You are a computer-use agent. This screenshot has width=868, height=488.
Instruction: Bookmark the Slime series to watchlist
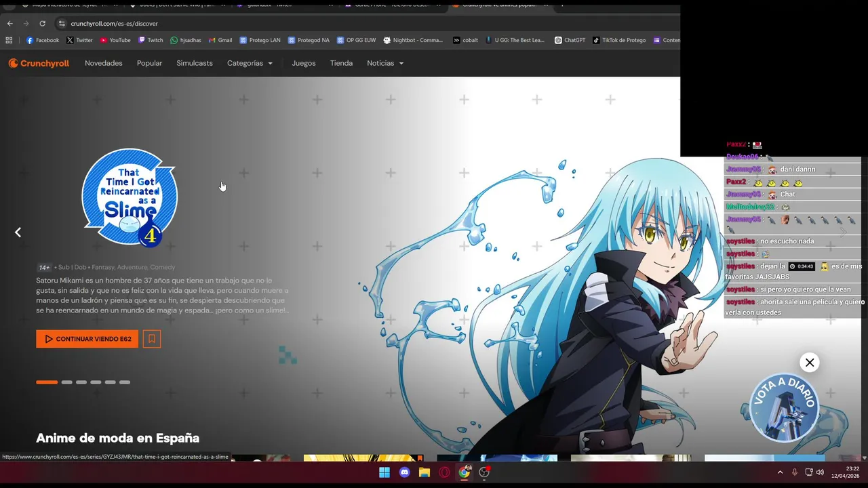click(x=152, y=339)
